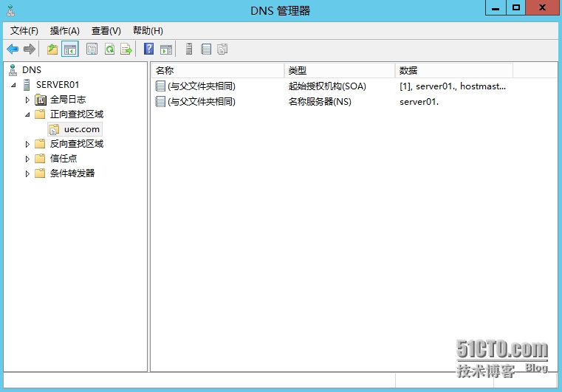Maximize the DNS 管理器 window
Viewport: 562px width, 392px height.
[516, 7]
